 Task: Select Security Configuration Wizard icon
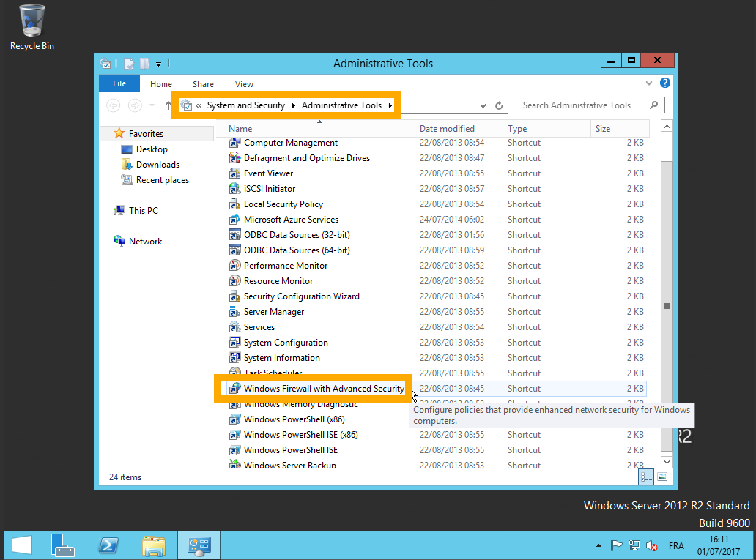(x=235, y=296)
